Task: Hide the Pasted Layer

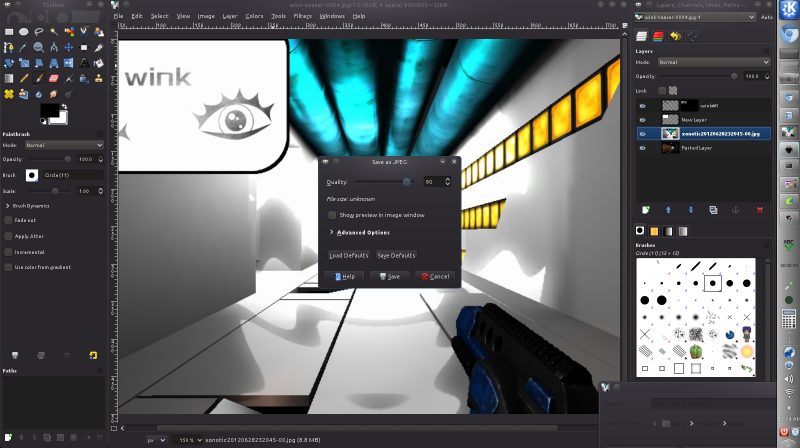Action: (x=642, y=148)
